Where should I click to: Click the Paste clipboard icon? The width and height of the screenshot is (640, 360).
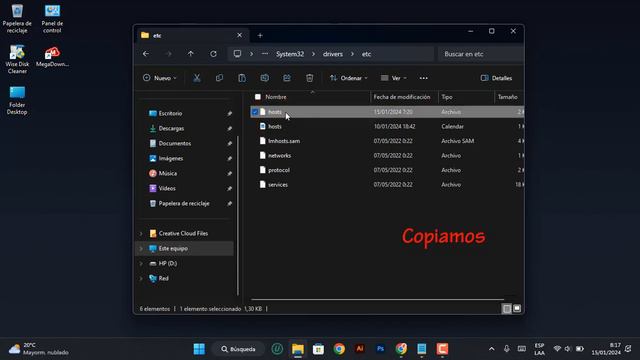tap(242, 78)
